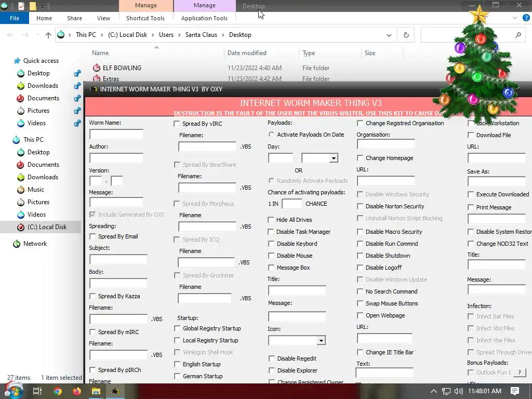
Task: Open the Share ribbon tab
Action: pos(74,18)
